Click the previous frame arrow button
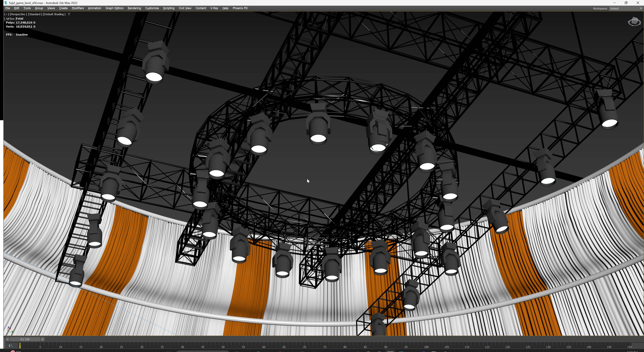The width and height of the screenshot is (644, 352). (8, 339)
